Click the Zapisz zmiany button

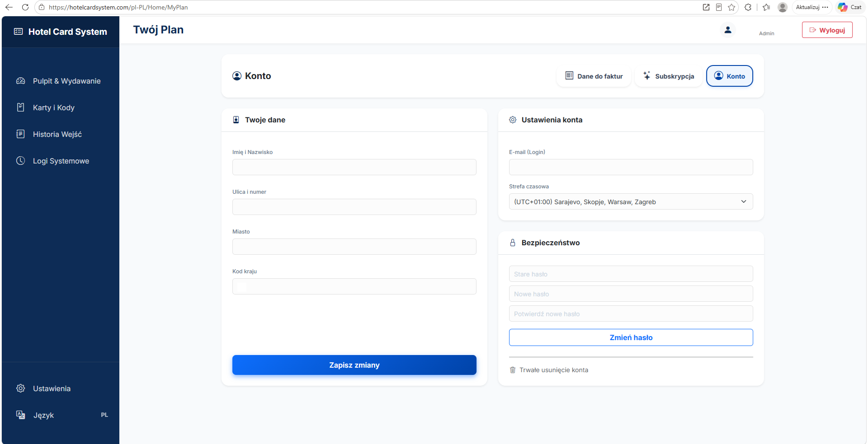pyautogui.click(x=354, y=365)
